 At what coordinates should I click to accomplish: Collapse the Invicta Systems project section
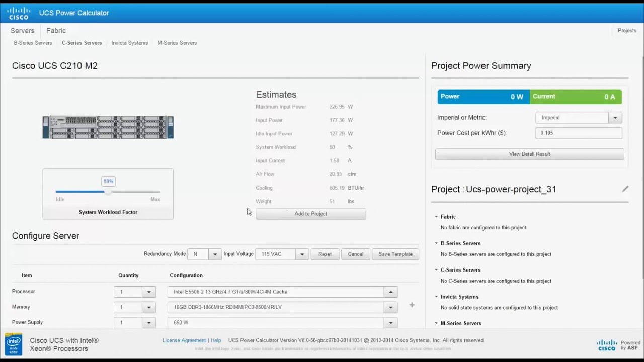point(437,297)
